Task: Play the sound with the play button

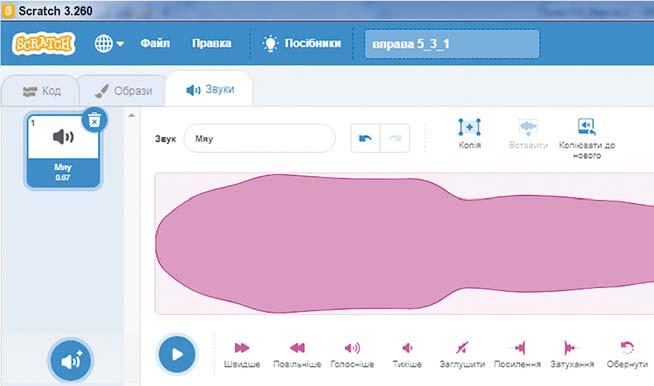Action: pos(177,354)
